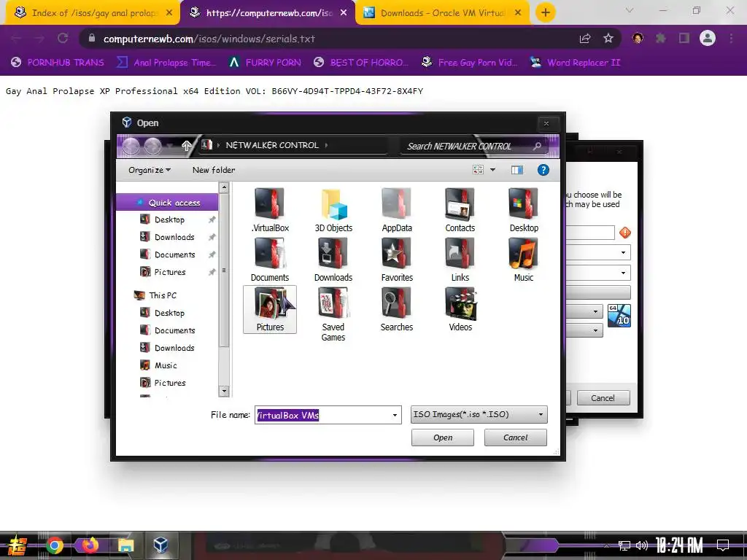The width and height of the screenshot is (747, 560).
Task: Open the Music folder in file grid
Action: (x=524, y=260)
